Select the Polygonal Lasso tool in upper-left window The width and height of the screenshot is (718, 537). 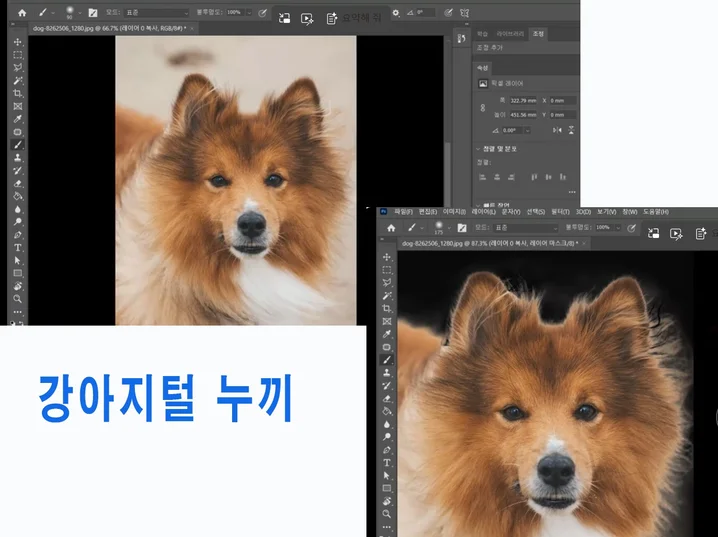(x=17, y=67)
